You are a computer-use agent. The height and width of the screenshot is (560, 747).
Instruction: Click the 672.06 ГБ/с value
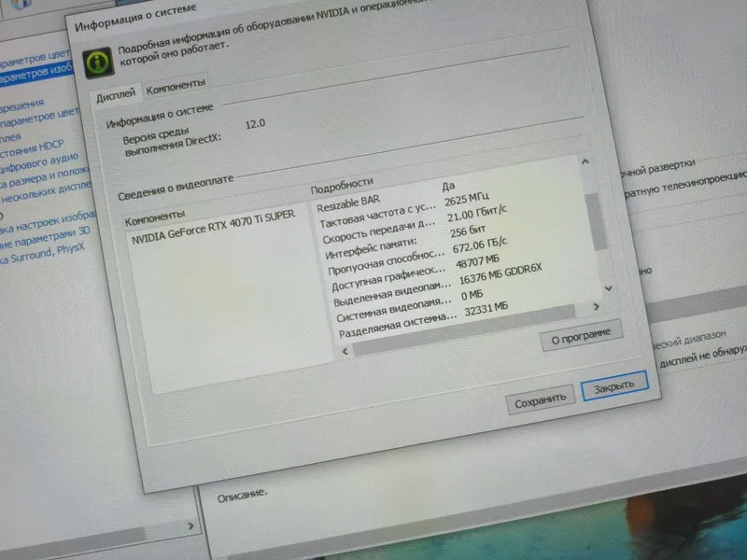tap(480, 245)
